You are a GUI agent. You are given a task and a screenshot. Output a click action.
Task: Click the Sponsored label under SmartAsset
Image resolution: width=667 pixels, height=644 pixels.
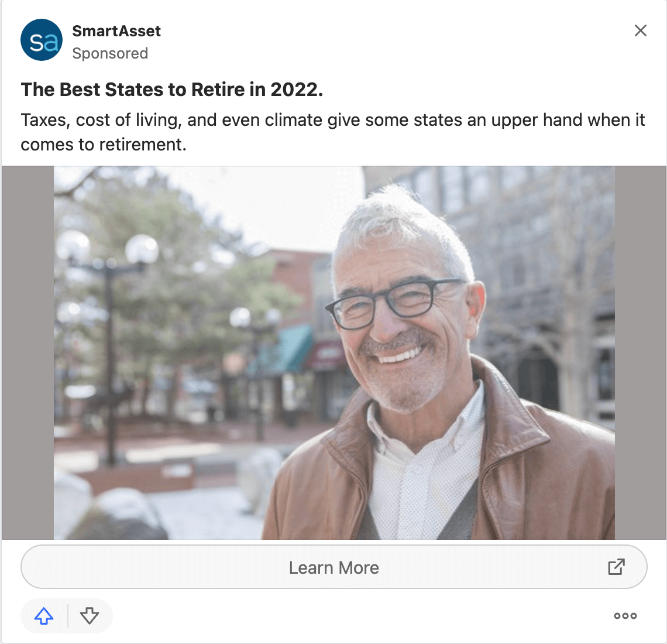(x=110, y=54)
